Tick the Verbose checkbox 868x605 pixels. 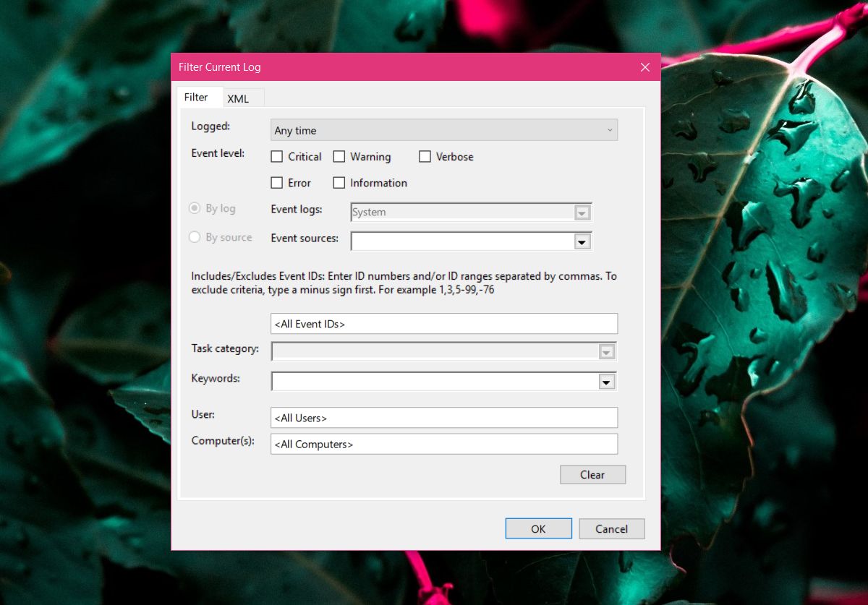425,157
